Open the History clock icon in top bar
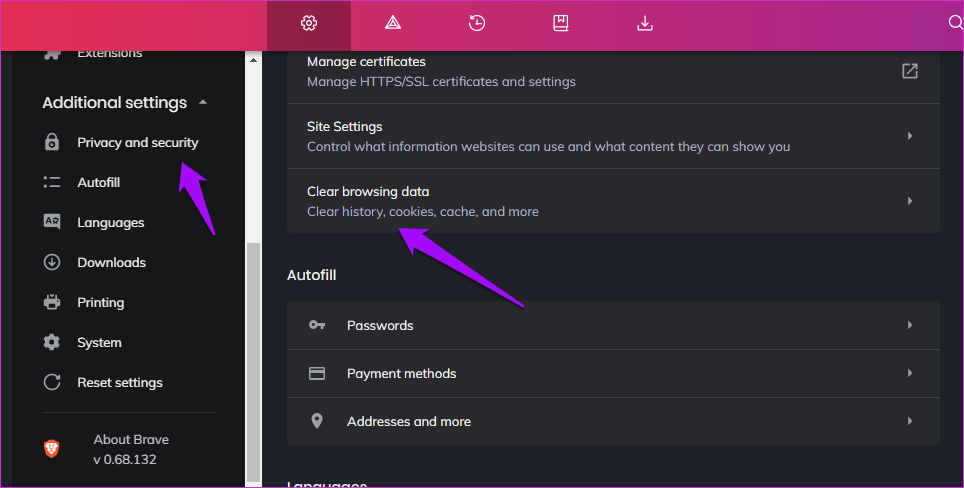 coord(477,23)
